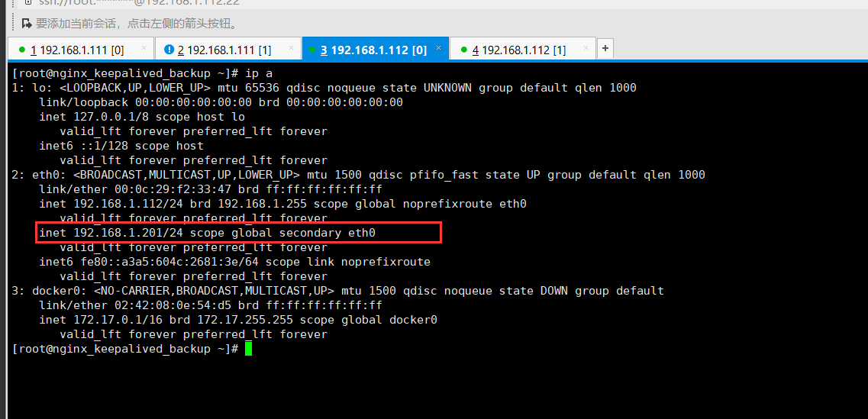Click the '2: eth0:' interface line

[358, 175]
